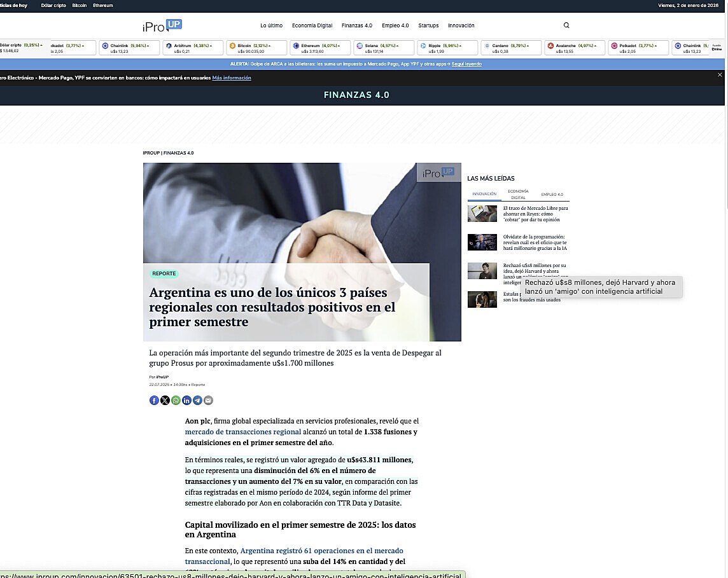The height and width of the screenshot is (578, 728).
Task: Select the Empleo 4.0 most-read tab
Action: pyautogui.click(x=552, y=195)
